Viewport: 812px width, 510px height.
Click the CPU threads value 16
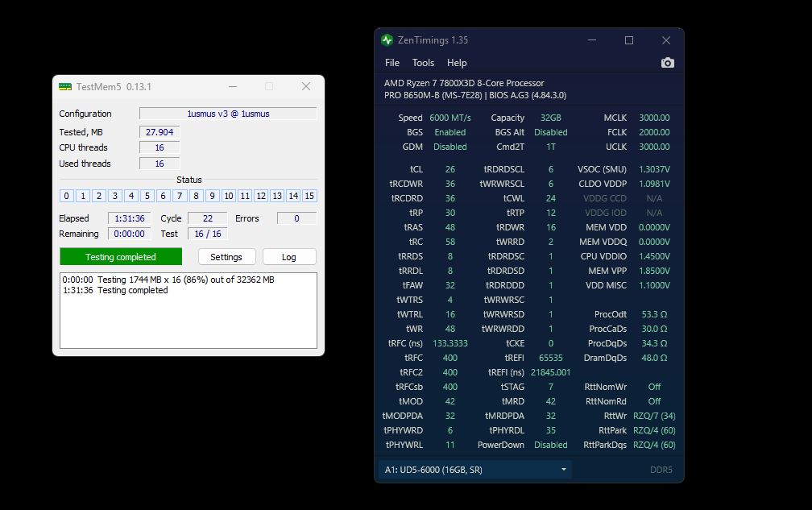pyautogui.click(x=159, y=147)
